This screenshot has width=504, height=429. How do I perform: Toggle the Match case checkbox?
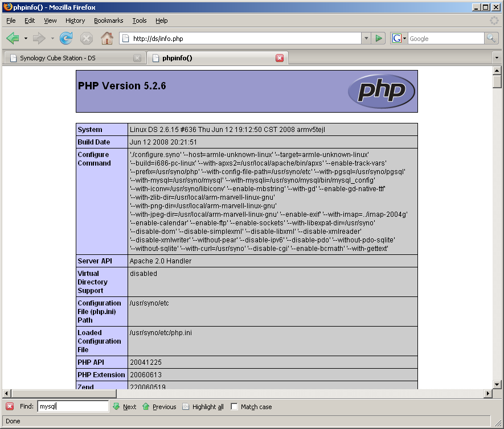[x=234, y=406]
